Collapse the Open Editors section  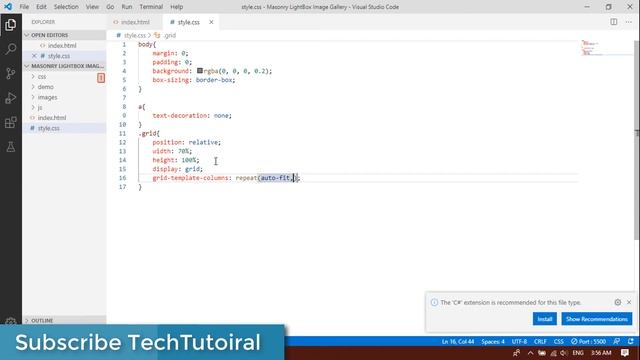pos(64,35)
